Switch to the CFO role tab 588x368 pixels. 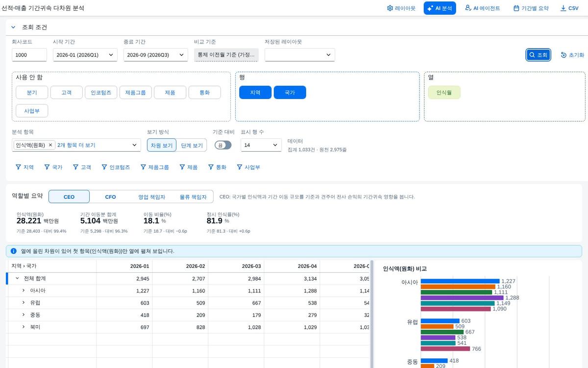click(111, 197)
